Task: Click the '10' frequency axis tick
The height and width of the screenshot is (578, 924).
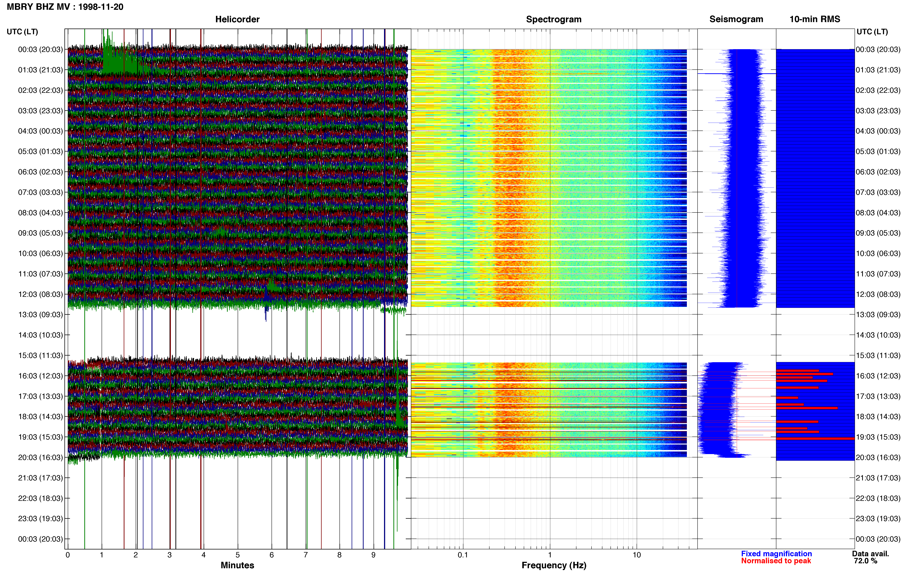Action: pos(637,555)
